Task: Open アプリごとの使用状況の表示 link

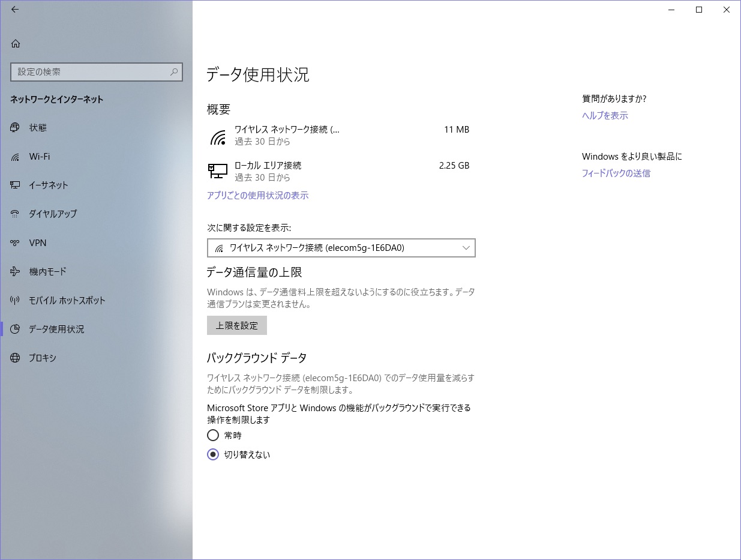Action: (x=258, y=196)
